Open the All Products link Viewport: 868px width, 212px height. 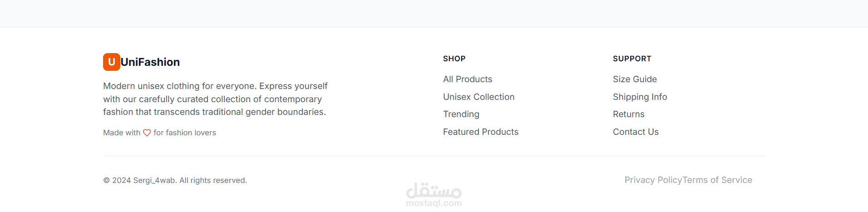467,79
